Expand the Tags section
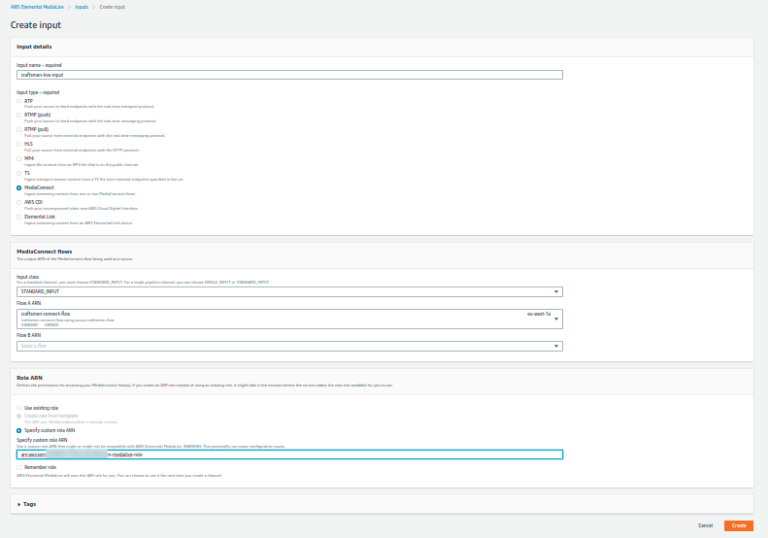The height and width of the screenshot is (538, 768). click(x=28, y=503)
